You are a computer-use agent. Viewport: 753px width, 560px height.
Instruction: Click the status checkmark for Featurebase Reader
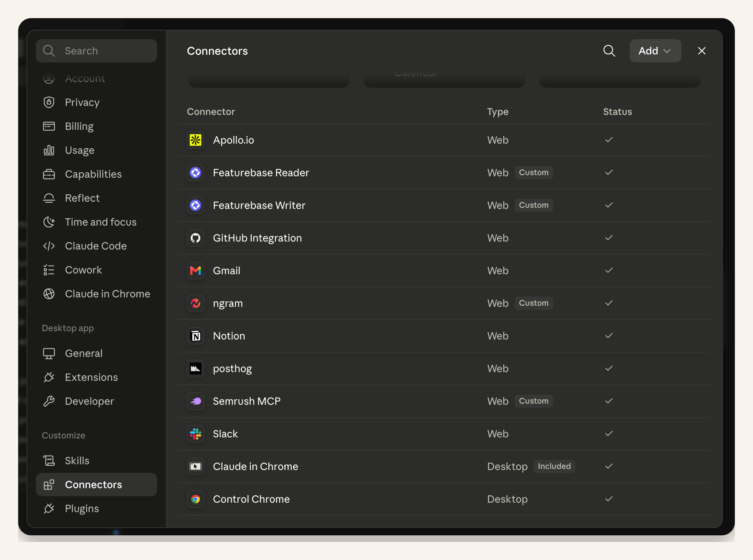pos(609,172)
